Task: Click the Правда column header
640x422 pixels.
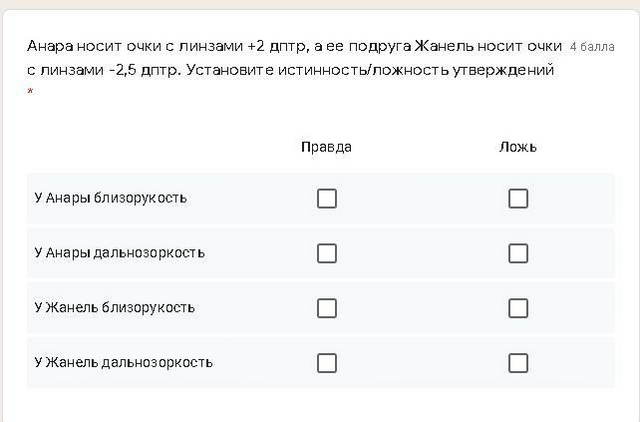Action: point(326,147)
